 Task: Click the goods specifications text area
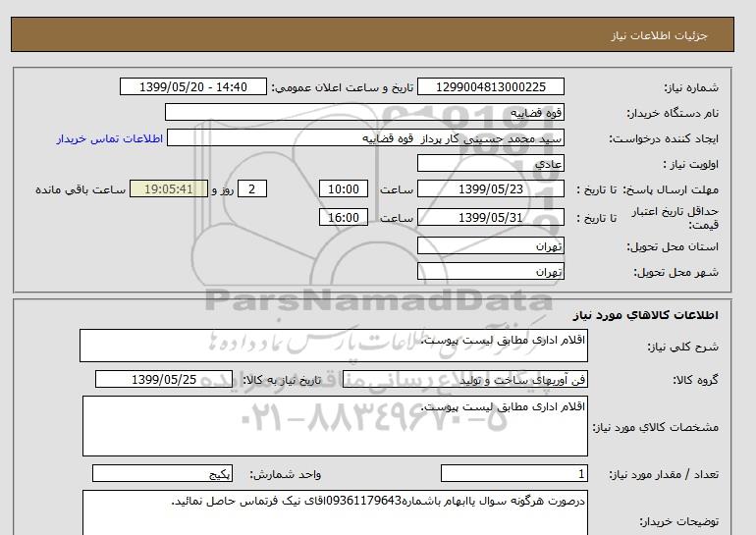point(335,426)
